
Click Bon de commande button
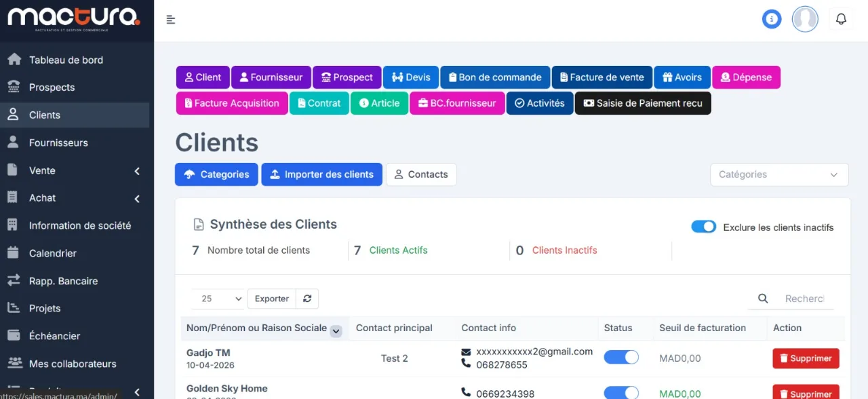point(495,77)
